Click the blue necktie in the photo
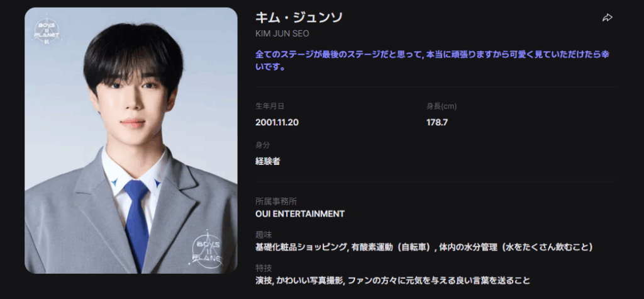The width and height of the screenshot is (644, 299). tap(136, 222)
